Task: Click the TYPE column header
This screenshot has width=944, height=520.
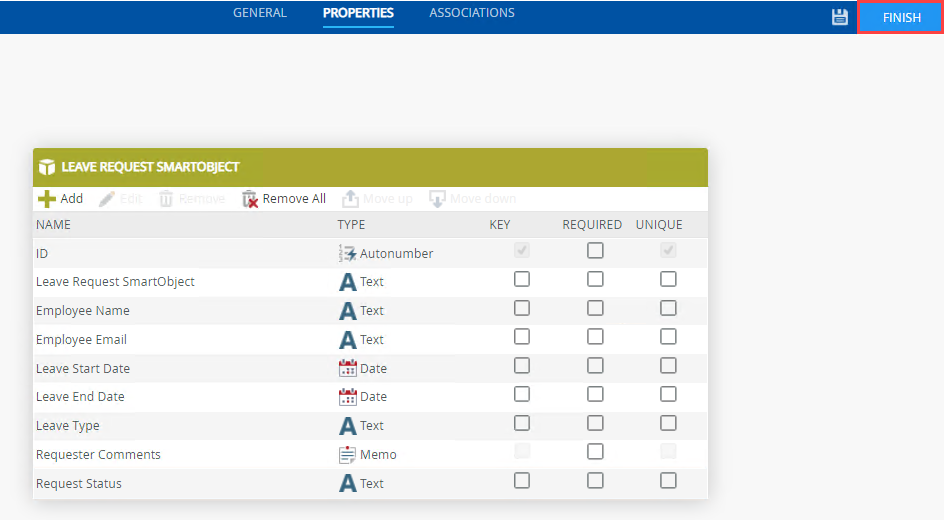Action: [351, 224]
